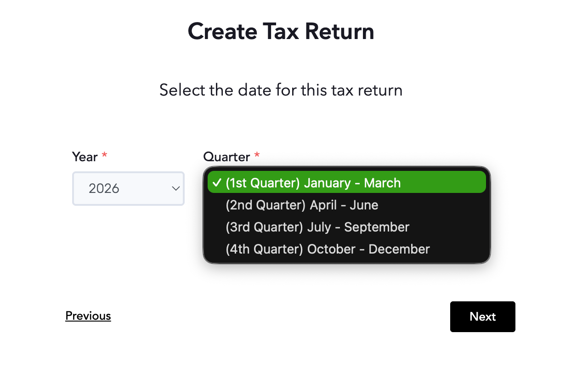Open the Year dropdown showing 2026
This screenshot has height=373, width=588.
pyautogui.click(x=128, y=188)
